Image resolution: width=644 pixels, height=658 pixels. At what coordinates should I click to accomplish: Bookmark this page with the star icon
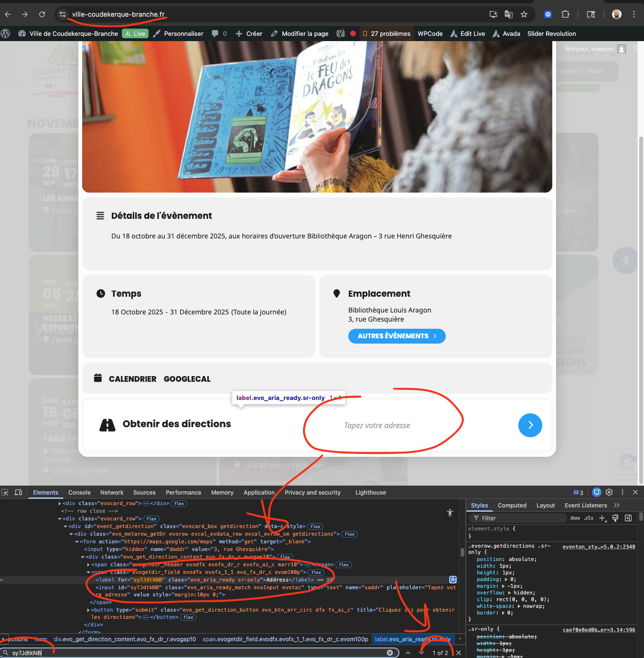[524, 14]
